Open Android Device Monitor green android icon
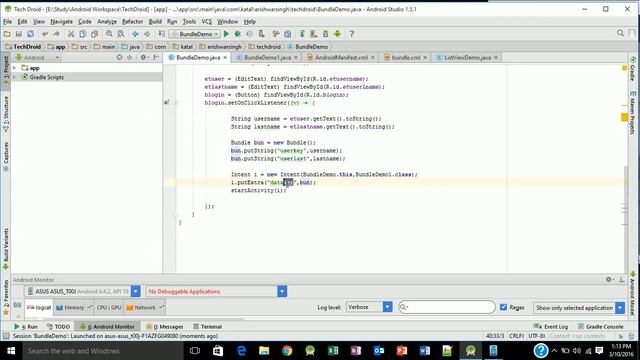The width and height of the screenshot is (640, 360). point(337,34)
